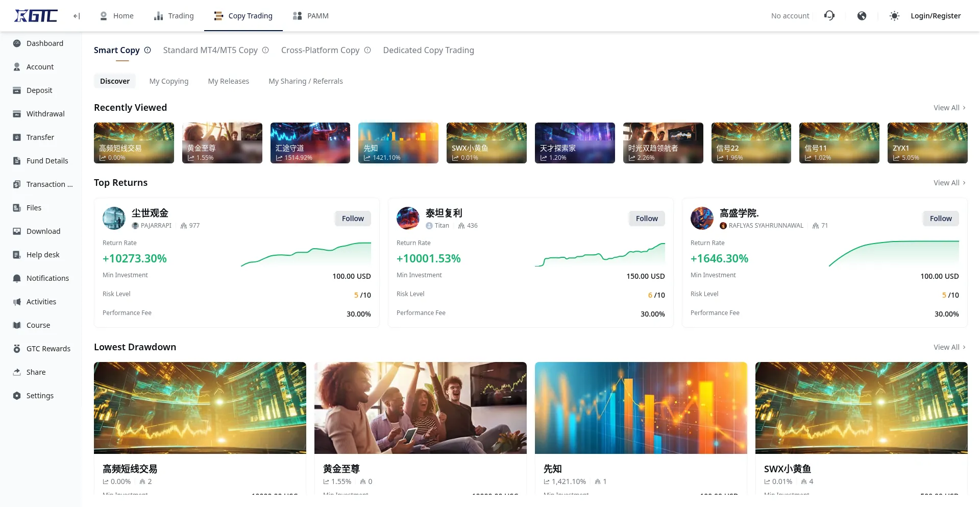
Task: Click the Activities megaphone icon
Action: 17,302
